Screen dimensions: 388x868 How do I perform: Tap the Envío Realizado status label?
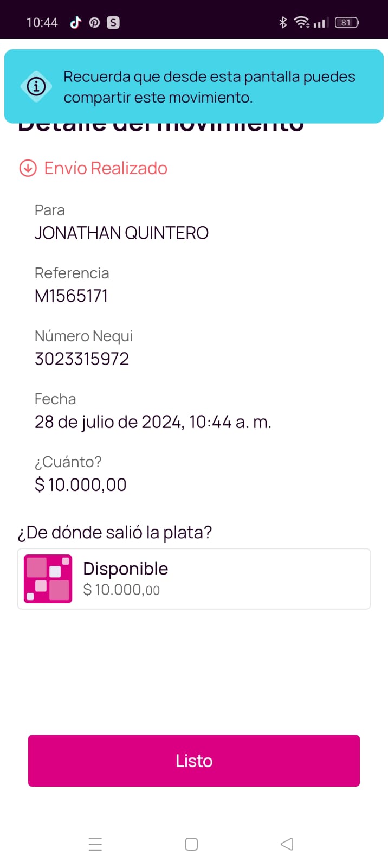pyautogui.click(x=106, y=168)
